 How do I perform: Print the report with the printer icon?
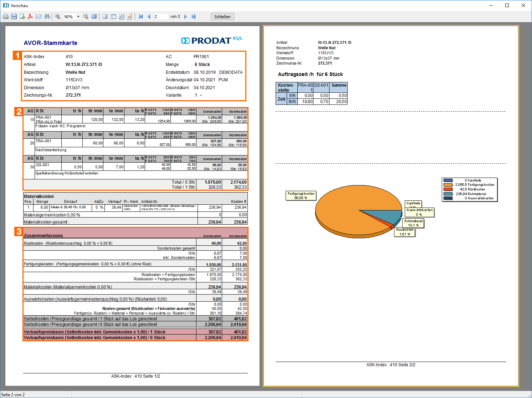click(x=6, y=16)
